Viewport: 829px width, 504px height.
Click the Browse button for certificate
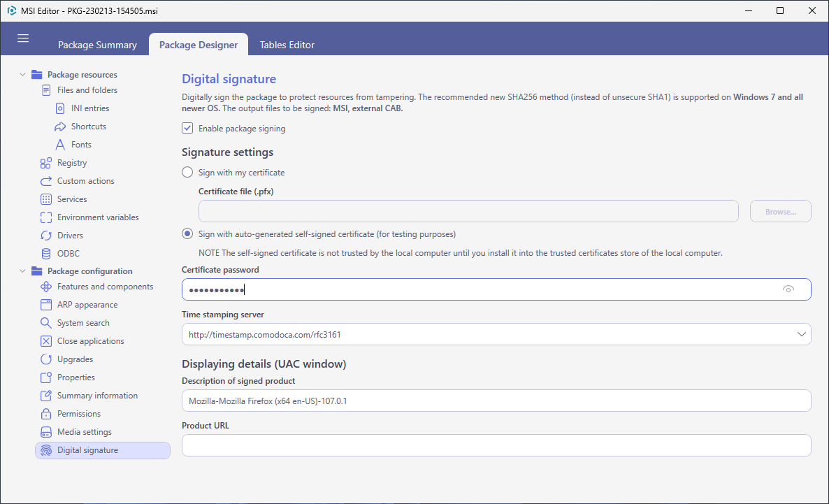coord(780,212)
